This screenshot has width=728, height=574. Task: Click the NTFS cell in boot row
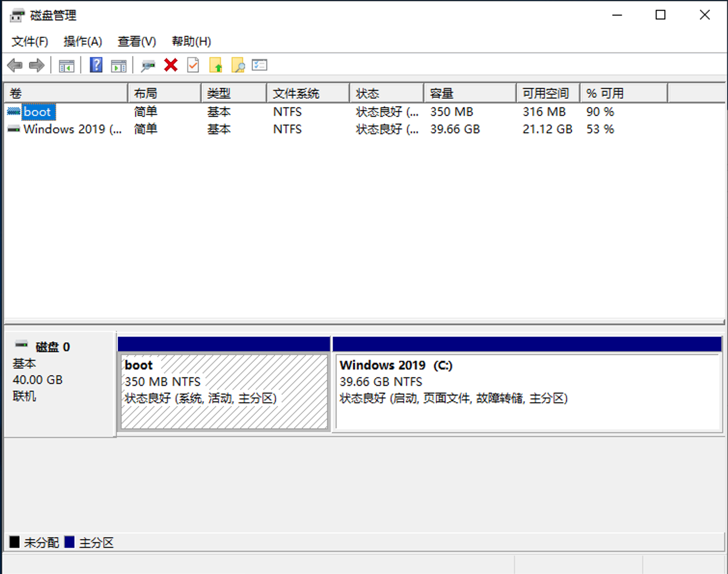pos(287,112)
